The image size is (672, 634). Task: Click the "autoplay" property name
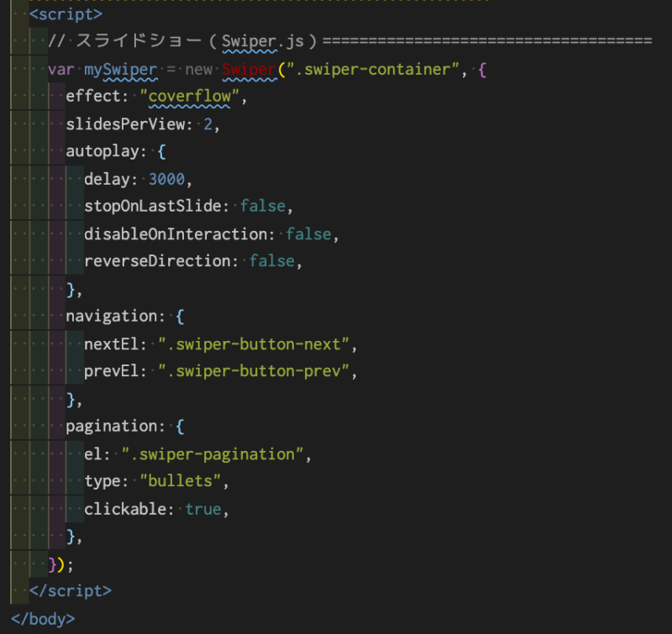point(102,151)
